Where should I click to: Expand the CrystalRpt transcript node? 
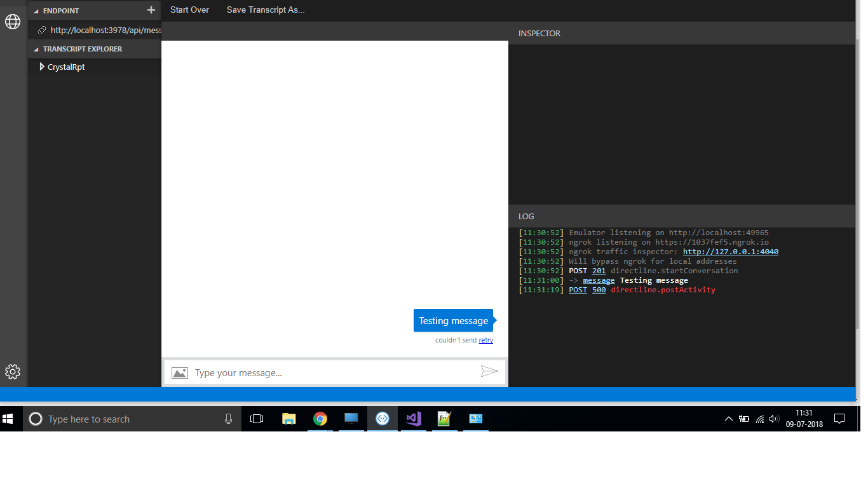click(43, 67)
